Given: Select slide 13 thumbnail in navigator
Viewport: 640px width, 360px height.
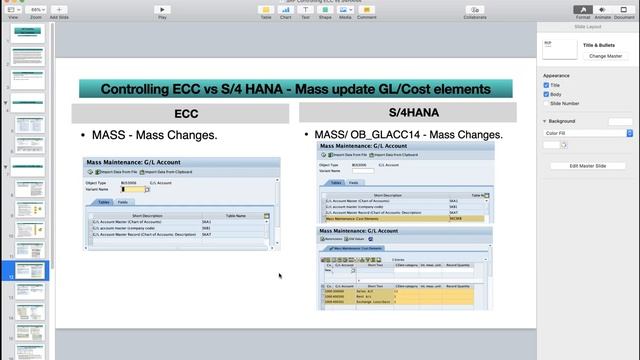Looking at the screenshot, I should click(30, 291).
